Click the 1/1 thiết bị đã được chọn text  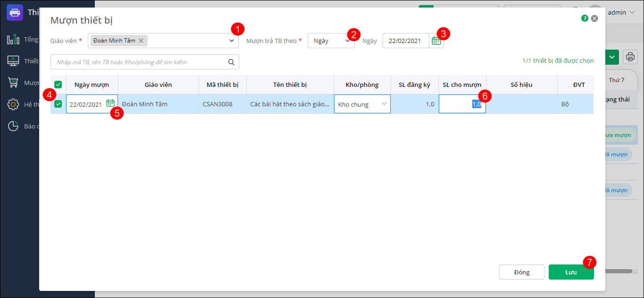tap(558, 60)
